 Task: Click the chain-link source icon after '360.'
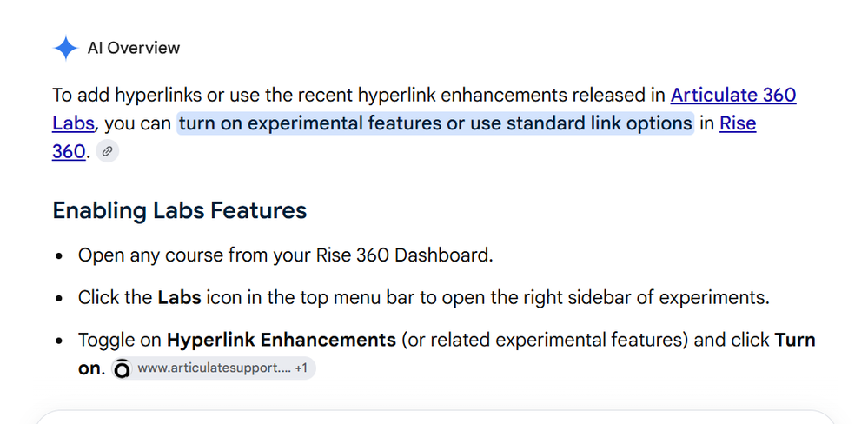pos(108,151)
